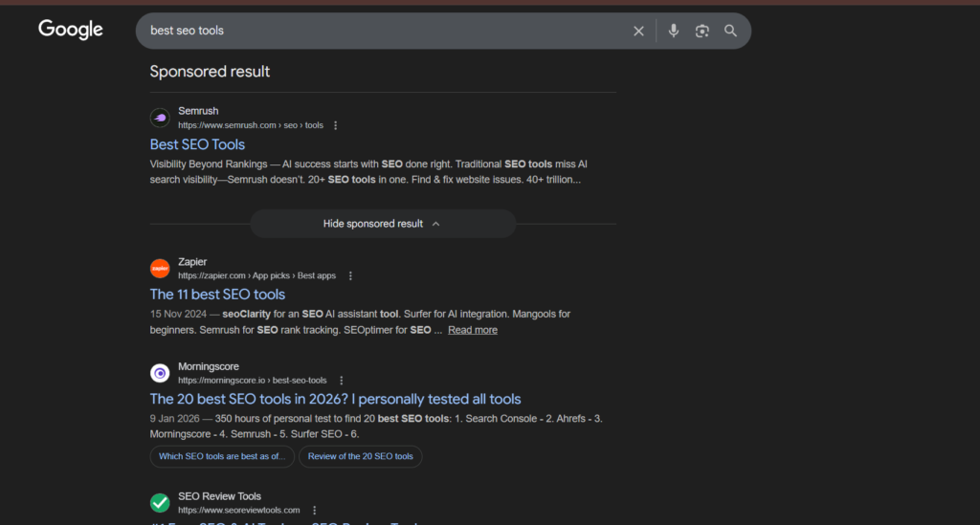Open search by image camera icon
The image size is (980, 525).
coord(702,31)
